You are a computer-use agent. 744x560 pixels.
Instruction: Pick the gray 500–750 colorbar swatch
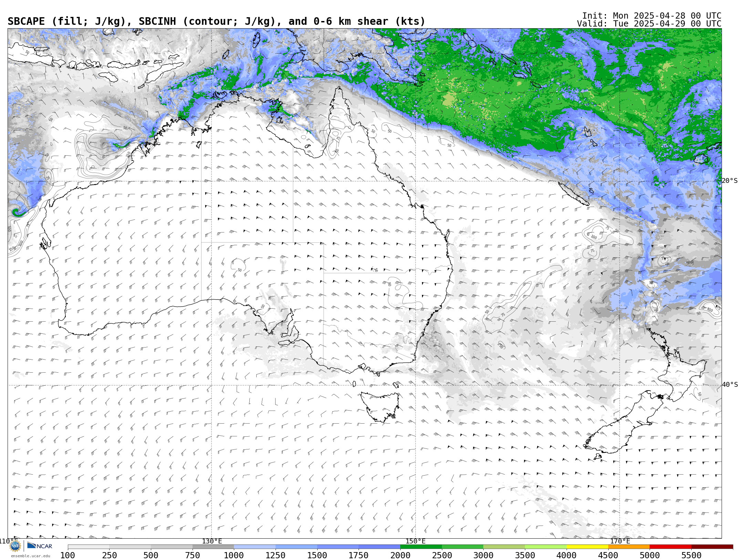coord(172,547)
